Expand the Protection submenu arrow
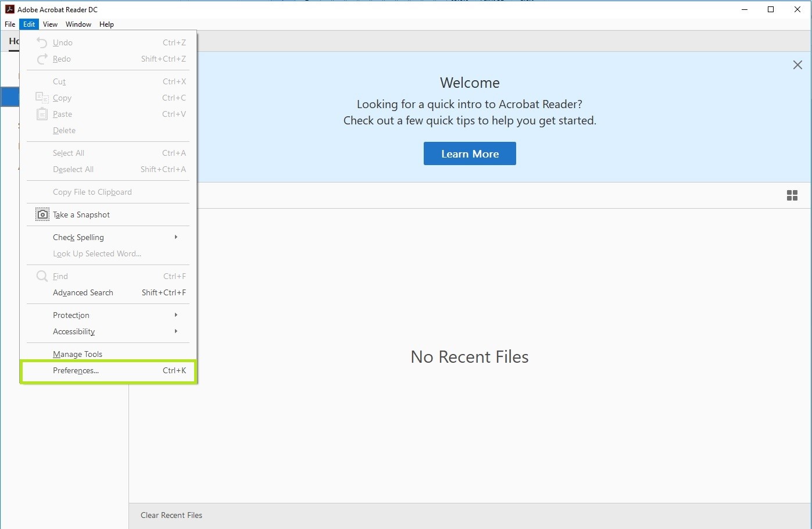This screenshot has width=812, height=529. (176, 315)
